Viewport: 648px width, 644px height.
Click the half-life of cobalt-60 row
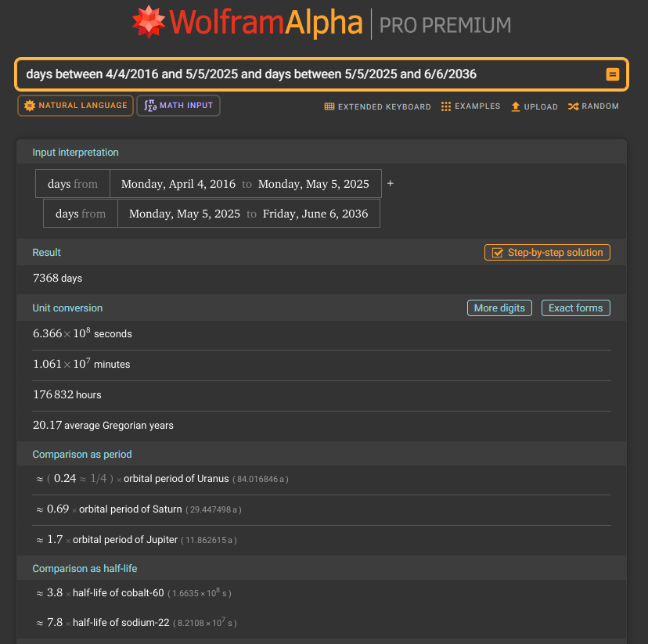pos(134,593)
